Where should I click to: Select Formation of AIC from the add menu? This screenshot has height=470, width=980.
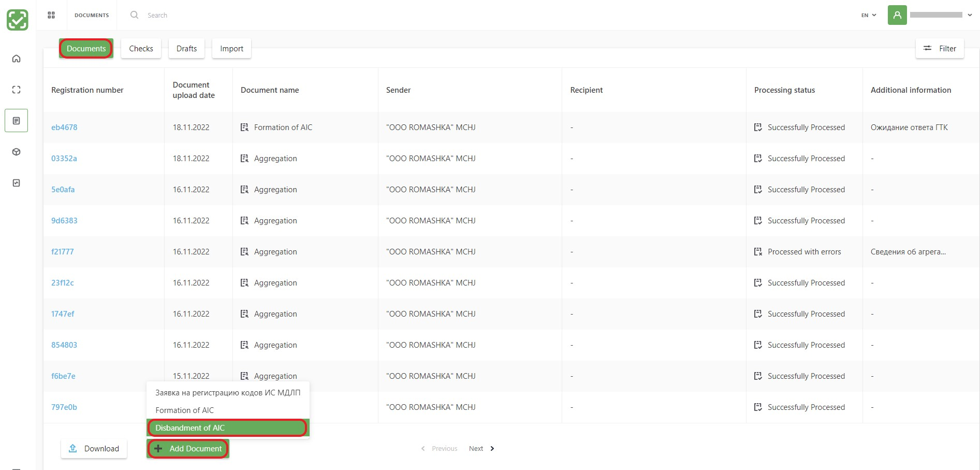point(228,410)
